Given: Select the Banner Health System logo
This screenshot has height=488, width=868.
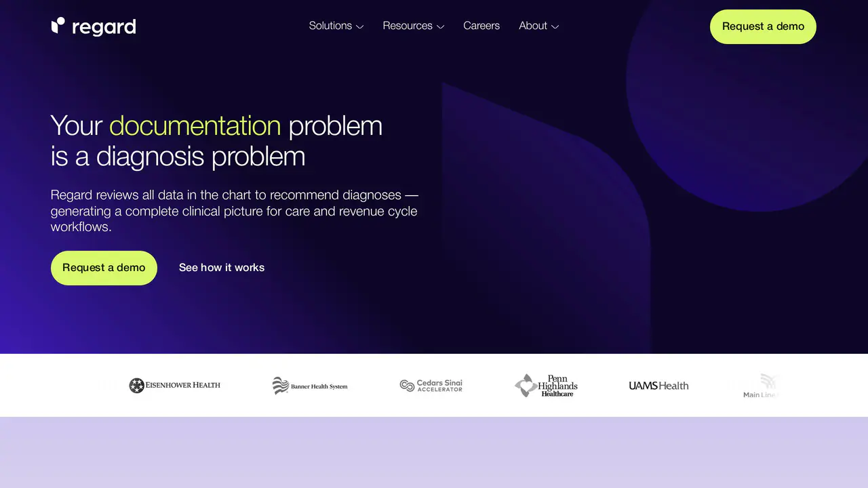Looking at the screenshot, I should pyautogui.click(x=310, y=386).
